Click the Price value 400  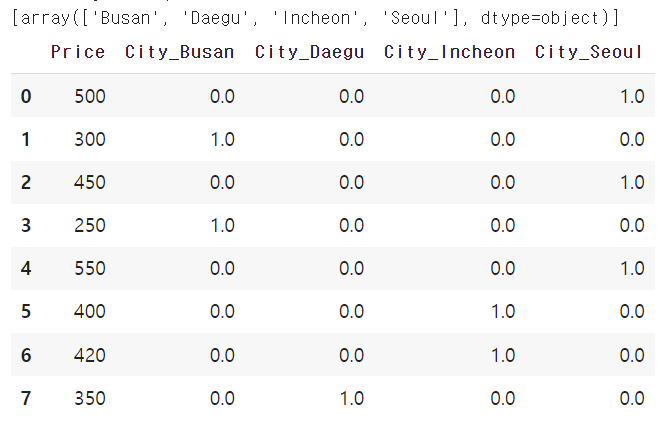pyautogui.click(x=90, y=311)
